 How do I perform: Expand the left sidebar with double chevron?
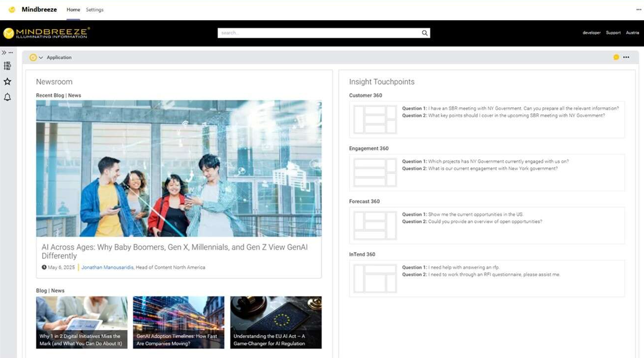click(4, 52)
